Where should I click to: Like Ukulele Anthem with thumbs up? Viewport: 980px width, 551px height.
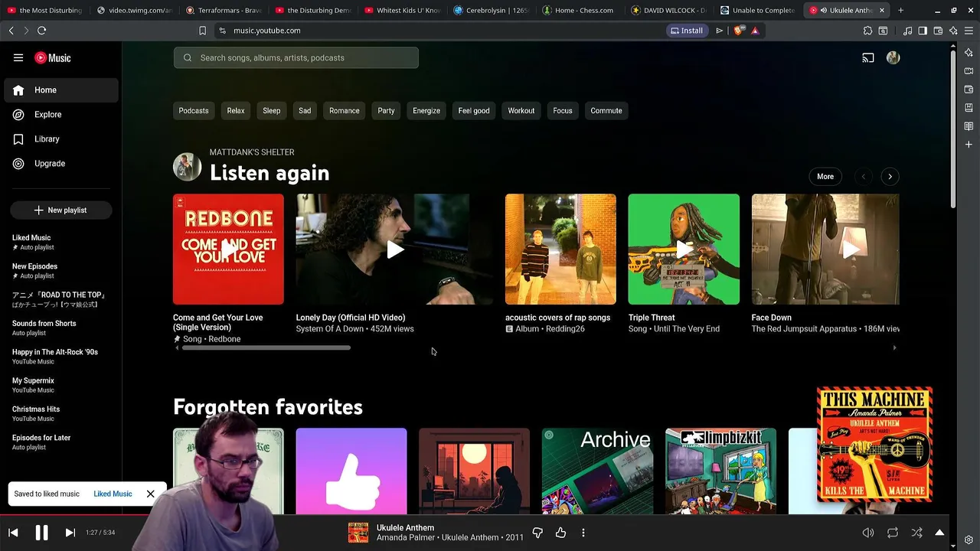pos(560,533)
